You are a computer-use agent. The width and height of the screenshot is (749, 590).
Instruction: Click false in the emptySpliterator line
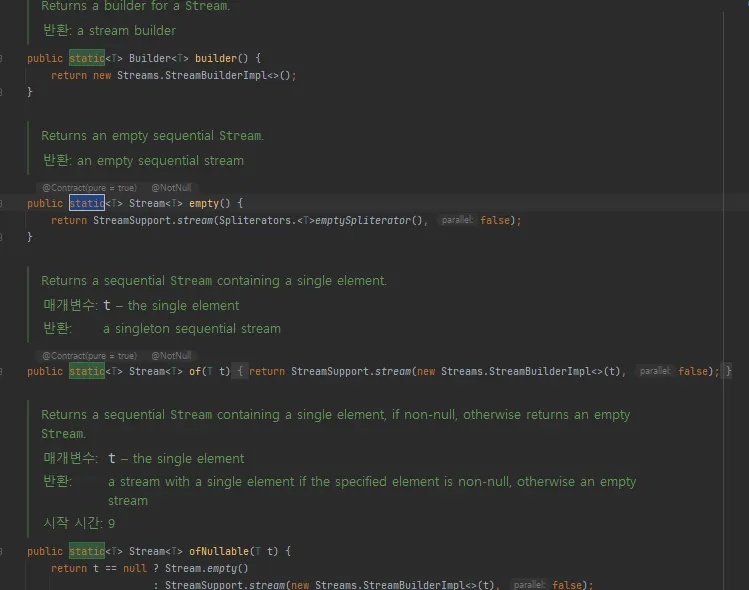coord(495,220)
